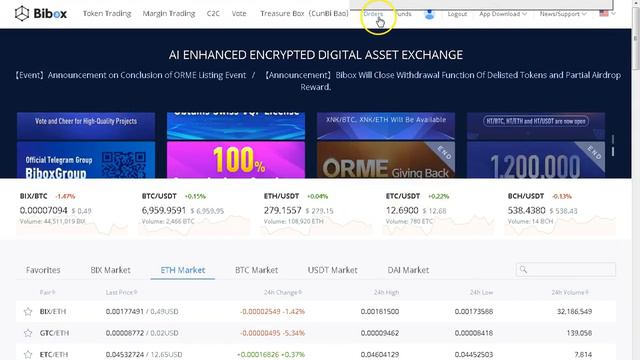Sort by 24h Volume column header

point(570,292)
